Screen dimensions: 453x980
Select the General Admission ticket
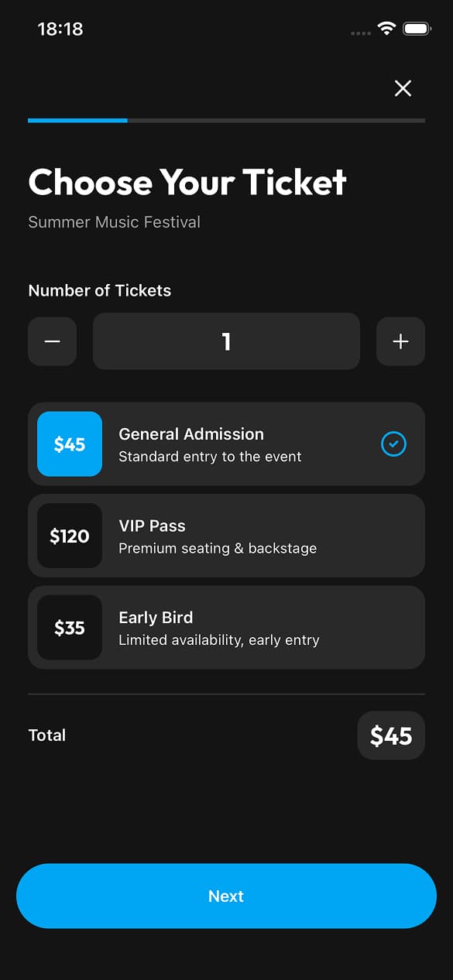[x=226, y=444]
